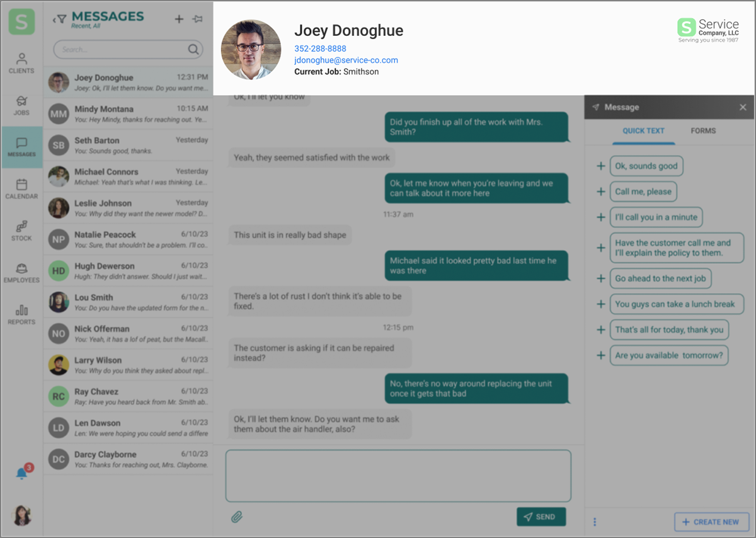Open the messages filter dropdown
This screenshot has width=756, height=538.
click(59, 20)
